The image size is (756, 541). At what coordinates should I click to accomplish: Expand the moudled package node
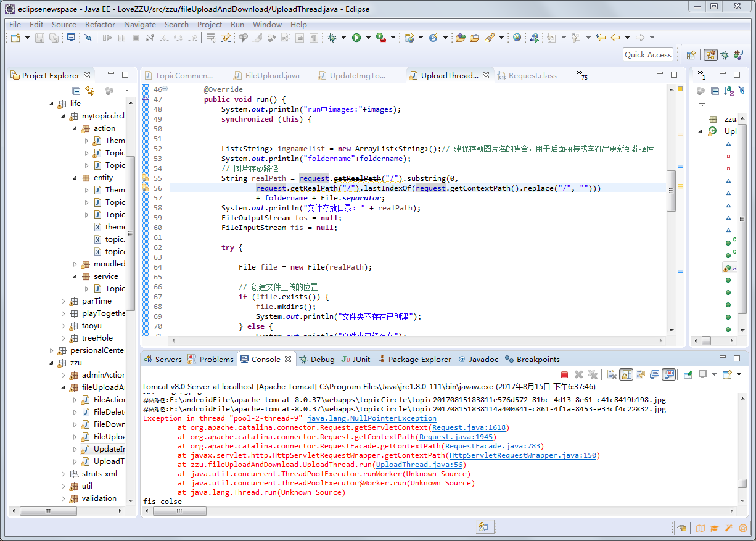(x=75, y=264)
